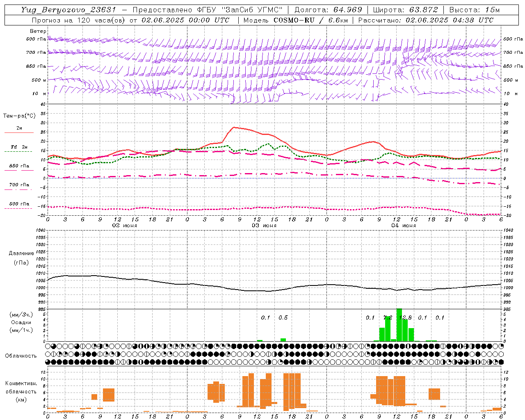Screen dimensions: 525x420
Task: Select the (мм/3ч.) precipitation unit label
Action: (21, 315)
